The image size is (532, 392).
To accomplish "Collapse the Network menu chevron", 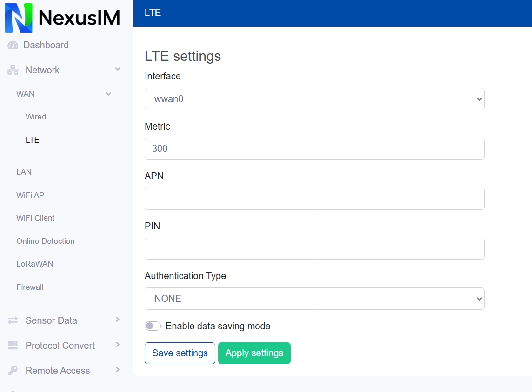I will click(x=118, y=69).
